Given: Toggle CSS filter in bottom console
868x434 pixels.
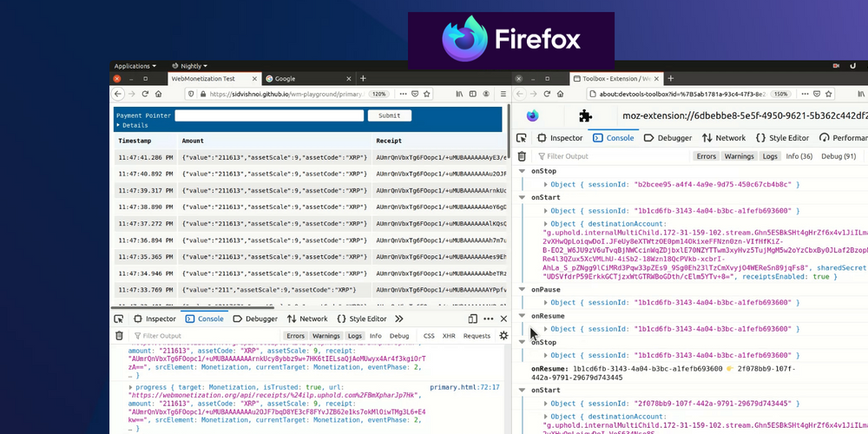Looking at the screenshot, I should 429,336.
